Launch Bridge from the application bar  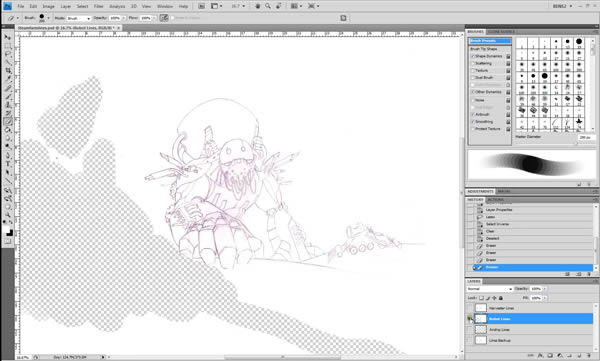[x=201, y=6]
